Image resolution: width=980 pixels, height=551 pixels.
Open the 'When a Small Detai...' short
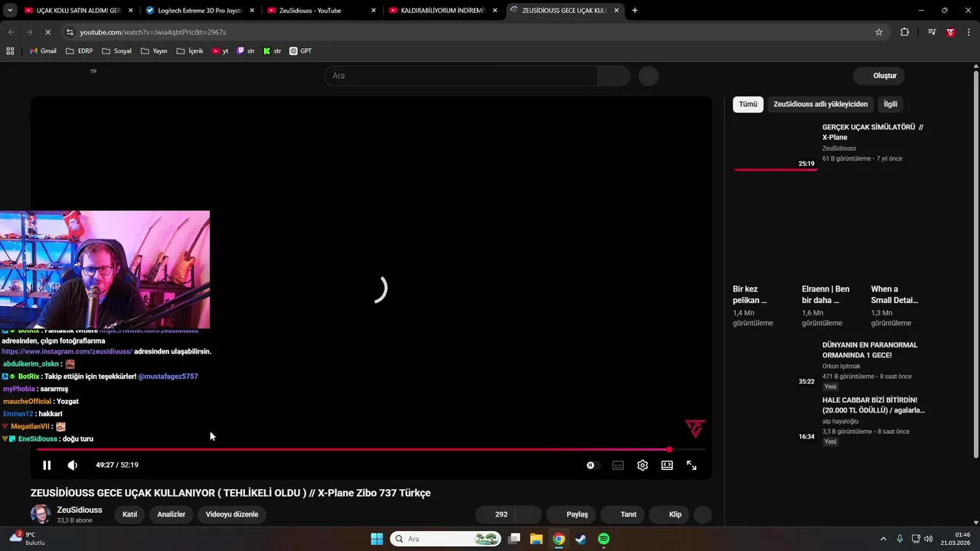pyautogui.click(x=894, y=295)
